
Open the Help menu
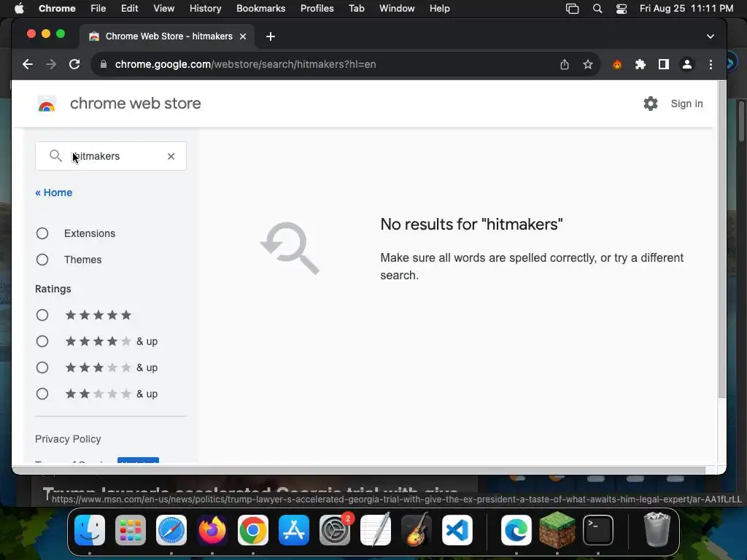tap(439, 9)
